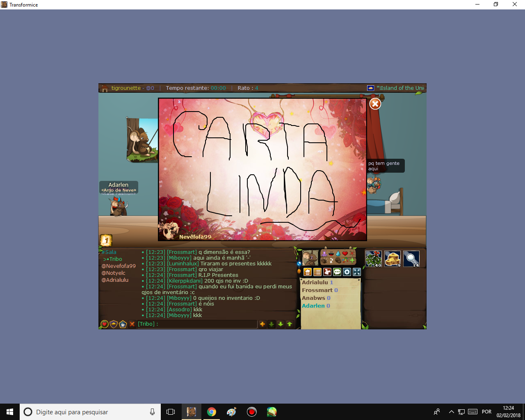This screenshot has height=420, width=525.
Task: Select the clapping paws emote
Action: pyautogui.click(x=324, y=260)
